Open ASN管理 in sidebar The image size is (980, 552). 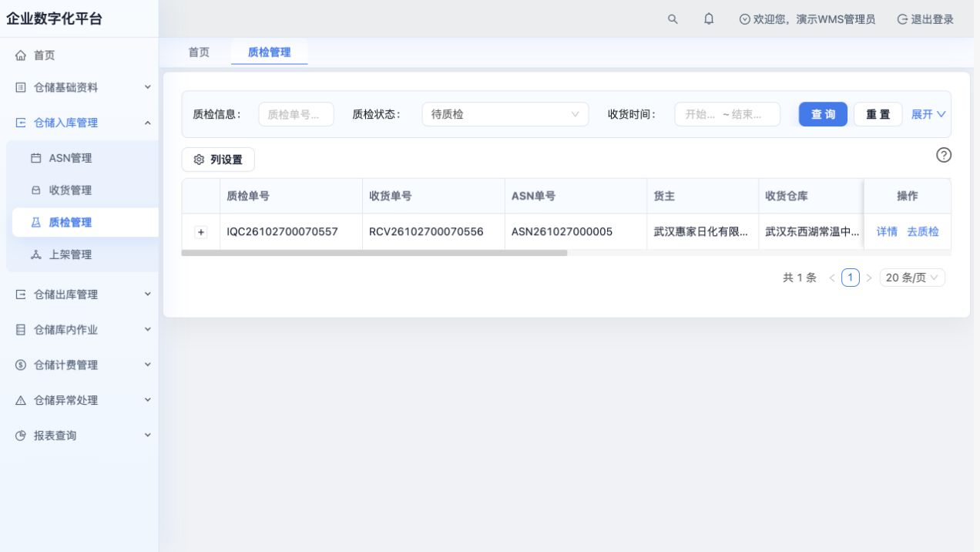click(70, 158)
